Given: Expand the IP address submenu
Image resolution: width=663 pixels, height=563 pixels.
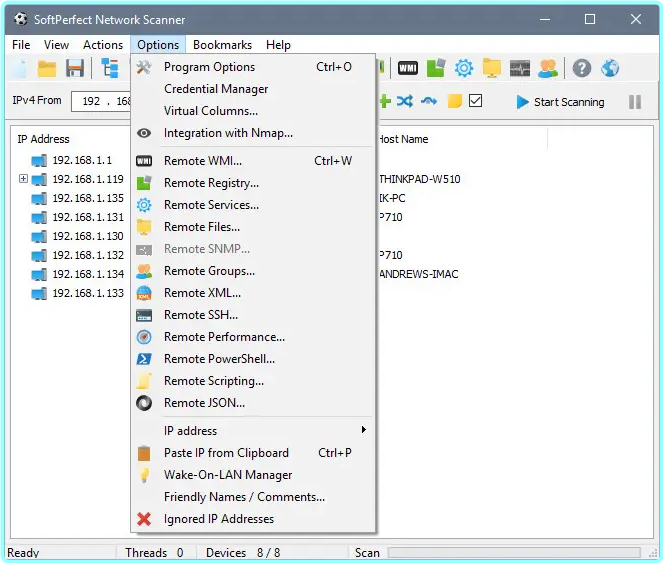Looking at the screenshot, I should click(253, 431).
